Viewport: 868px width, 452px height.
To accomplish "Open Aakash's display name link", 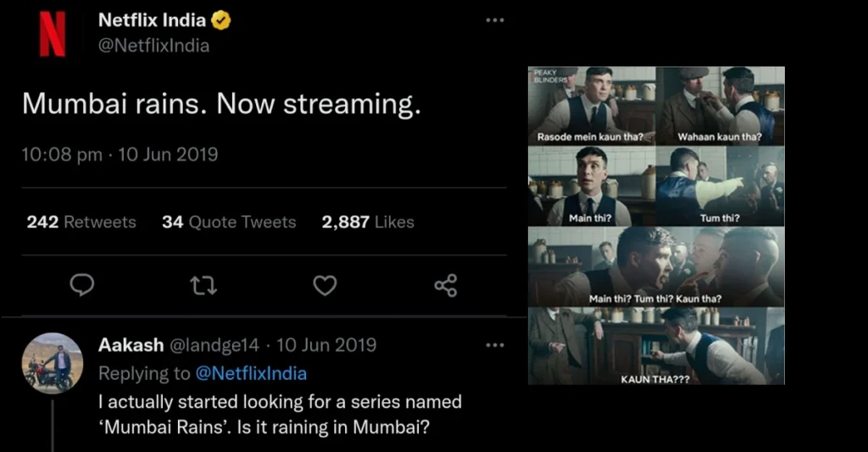I will [131, 346].
